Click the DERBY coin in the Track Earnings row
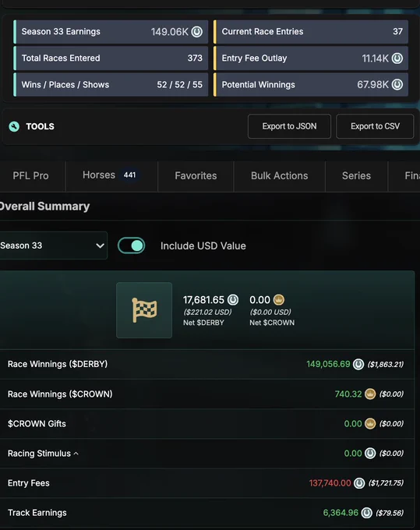 (366, 513)
